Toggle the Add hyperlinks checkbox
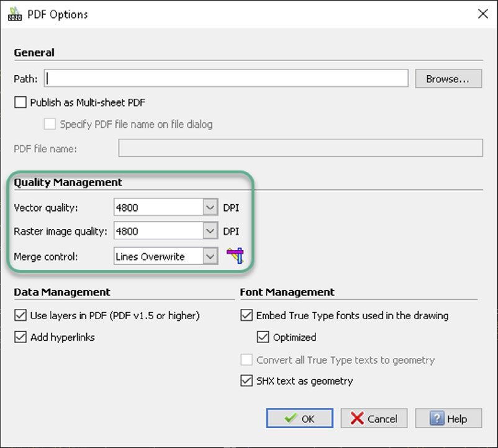Image resolution: width=498 pixels, height=448 pixels. point(20,337)
